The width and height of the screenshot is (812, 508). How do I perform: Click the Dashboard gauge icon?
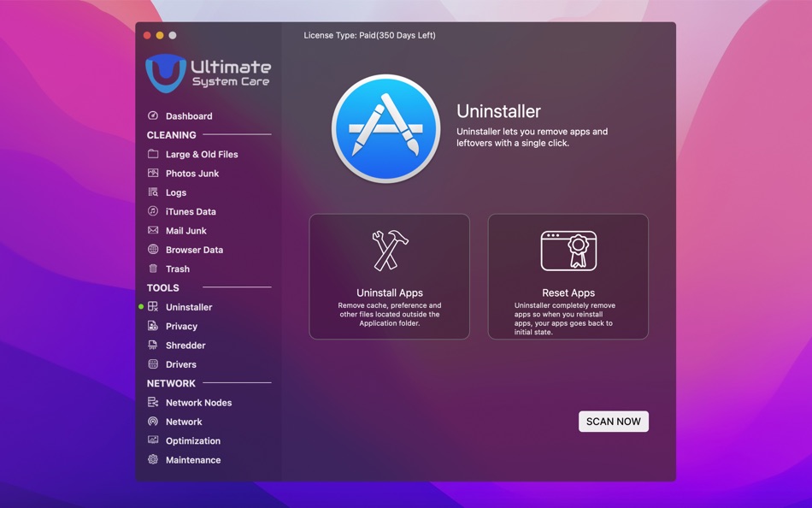[153, 115]
